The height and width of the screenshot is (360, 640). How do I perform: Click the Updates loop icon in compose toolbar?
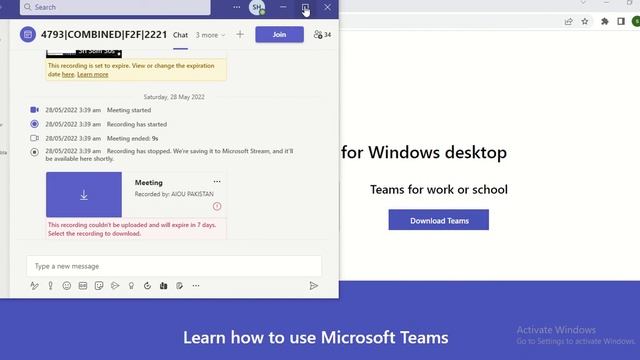(147, 286)
